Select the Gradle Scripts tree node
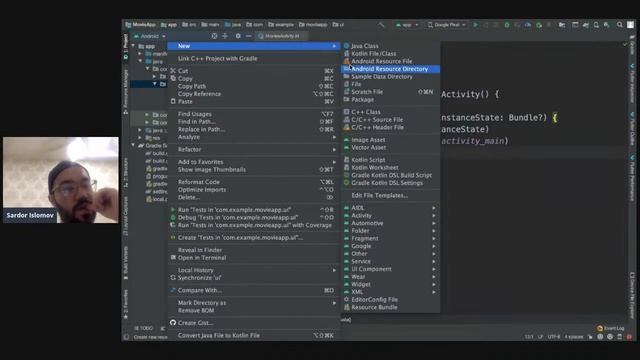 (x=153, y=146)
